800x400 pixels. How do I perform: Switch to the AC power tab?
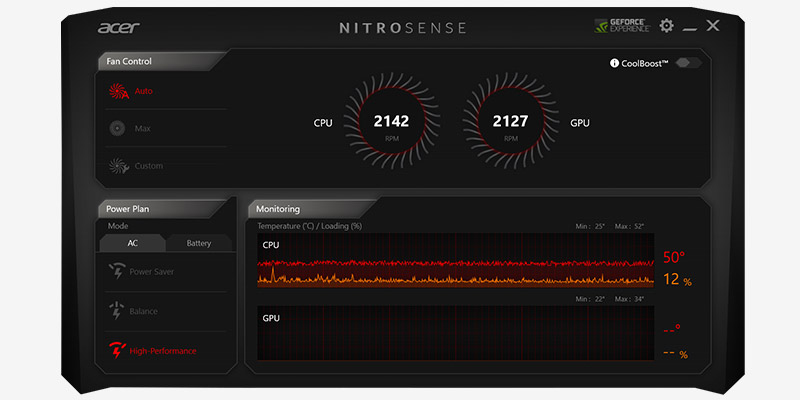tap(133, 243)
